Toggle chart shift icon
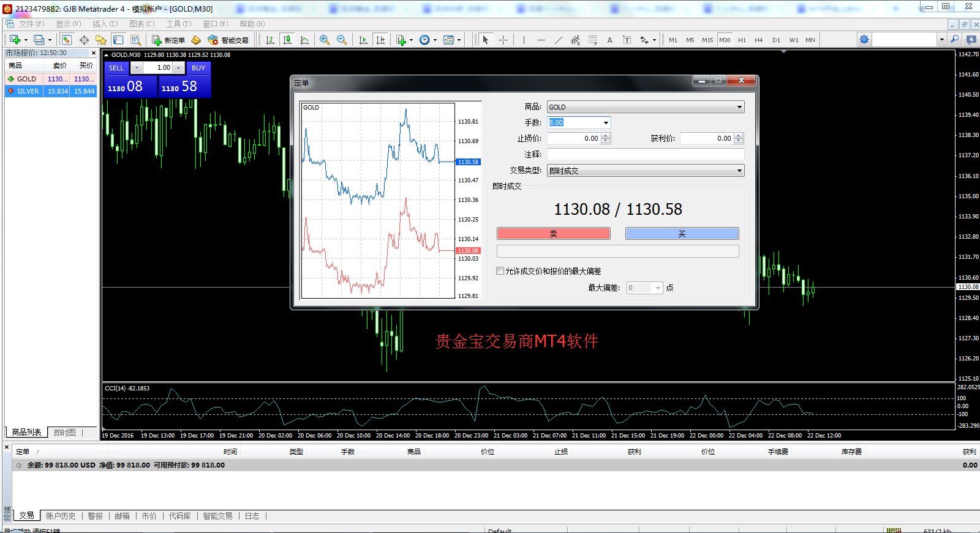Image resolution: width=980 pixels, height=533 pixels. click(x=380, y=40)
